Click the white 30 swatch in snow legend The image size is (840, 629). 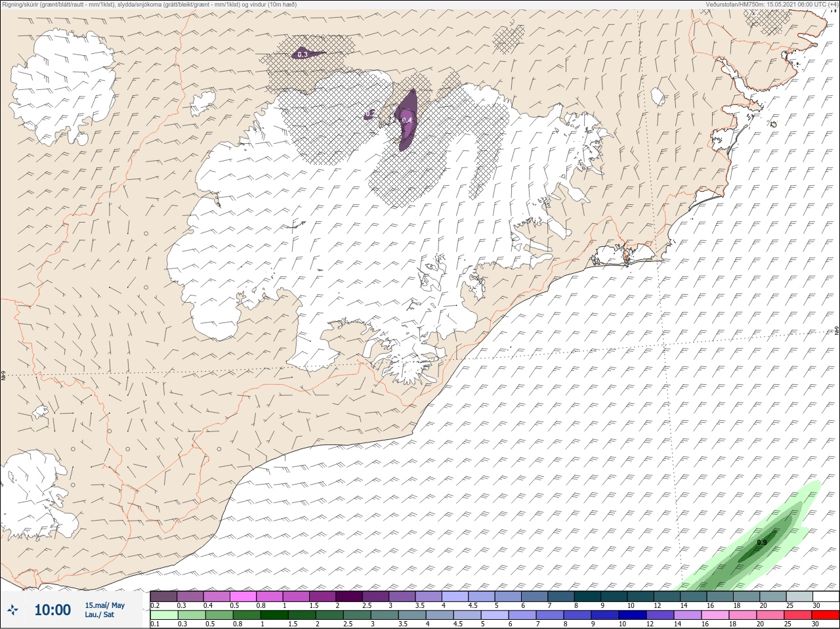pos(825,596)
